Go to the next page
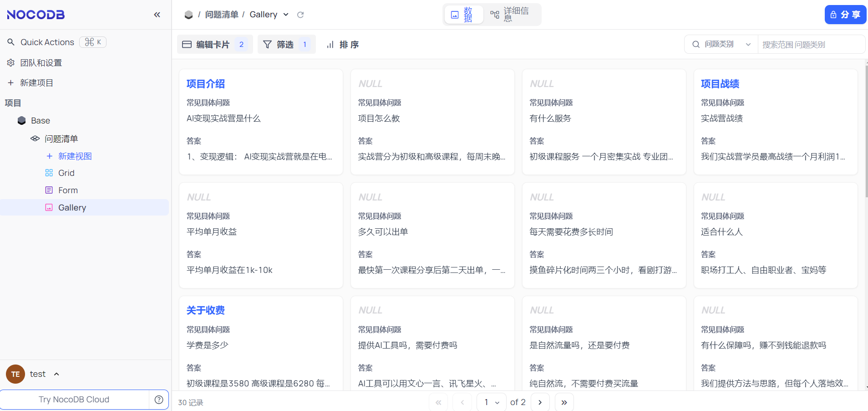Viewport: 868px width, 411px height. (x=540, y=402)
